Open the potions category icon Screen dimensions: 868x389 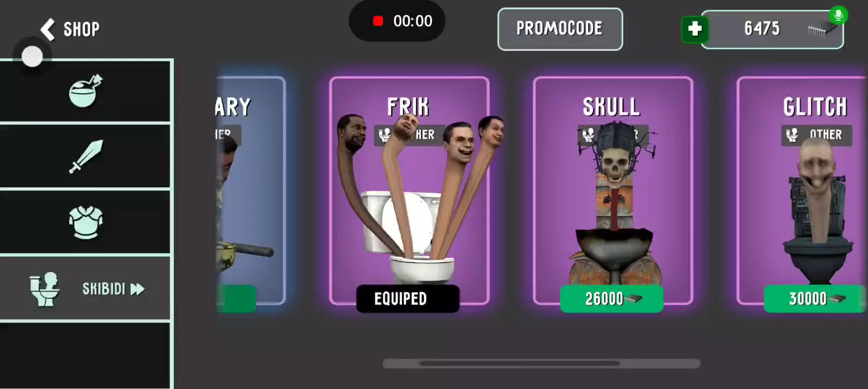tap(86, 91)
